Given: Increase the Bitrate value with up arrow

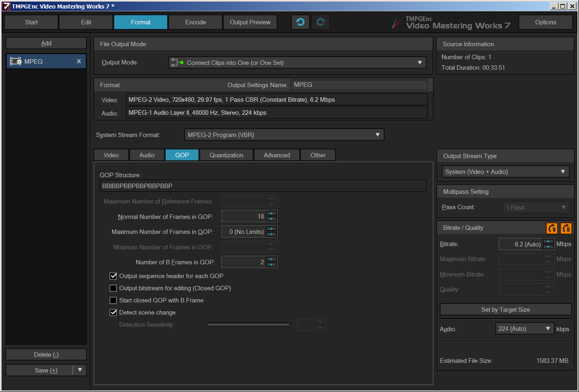Looking at the screenshot, I should [x=548, y=242].
